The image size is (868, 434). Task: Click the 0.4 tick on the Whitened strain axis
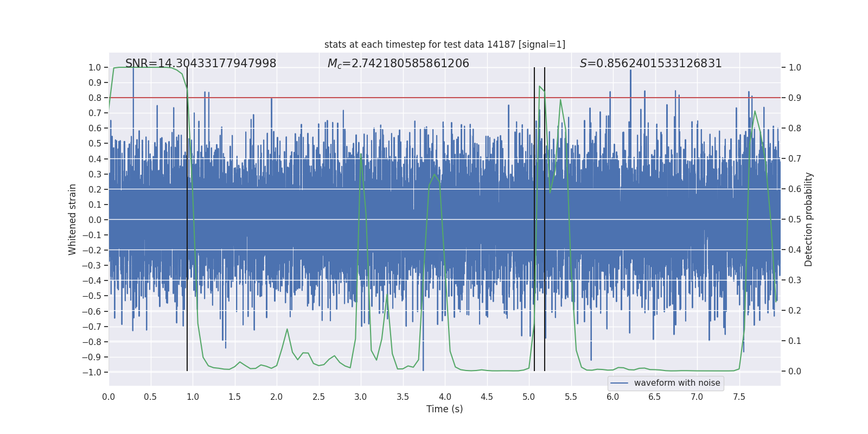(x=95, y=159)
